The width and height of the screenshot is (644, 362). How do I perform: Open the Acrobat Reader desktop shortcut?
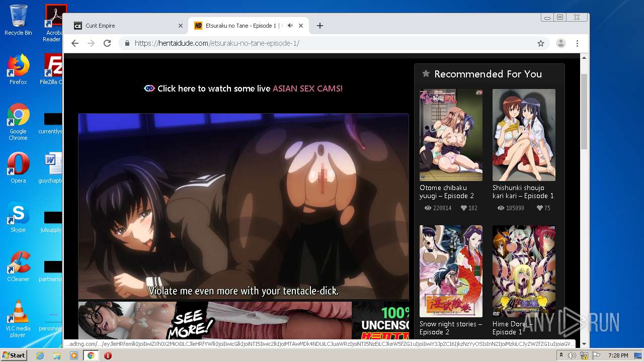click(x=53, y=23)
